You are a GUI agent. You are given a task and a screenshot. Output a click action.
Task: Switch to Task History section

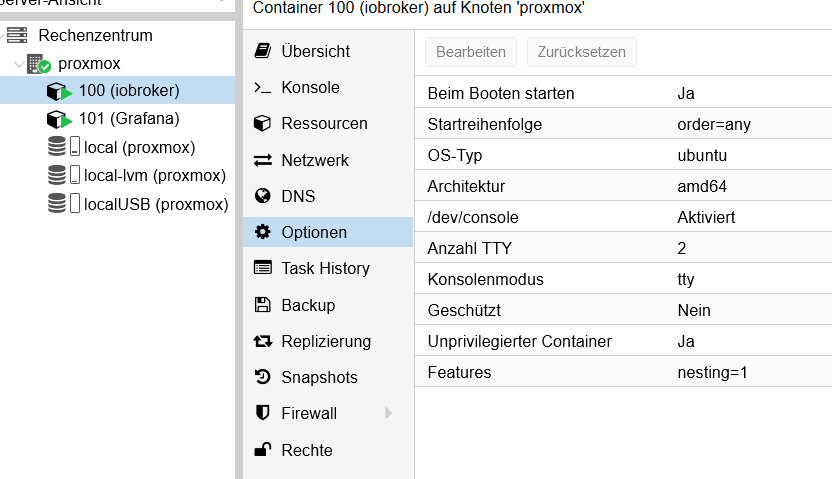[x=325, y=268]
